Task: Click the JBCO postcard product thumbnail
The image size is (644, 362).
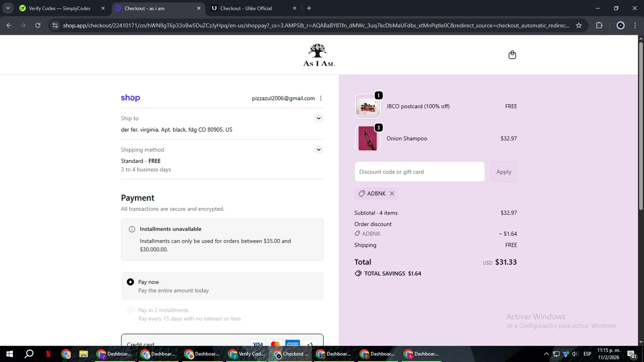Action: tap(368, 106)
